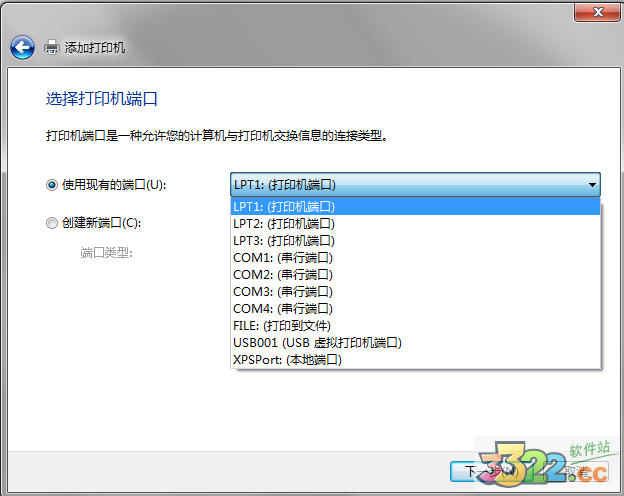The height and width of the screenshot is (496, 624).
Task: Click the description sentence about 打印机端口
Action: (x=217, y=136)
